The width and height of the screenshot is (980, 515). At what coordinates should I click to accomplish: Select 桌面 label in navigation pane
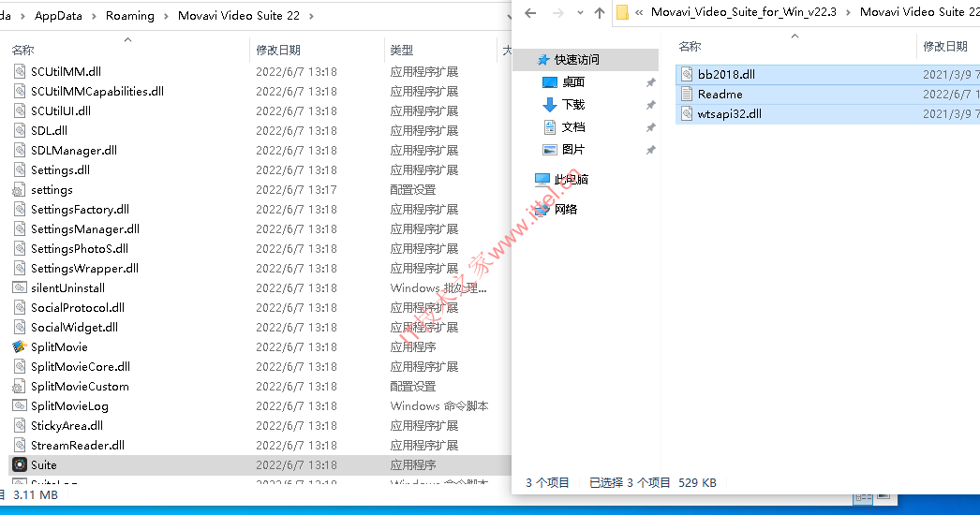click(x=573, y=81)
